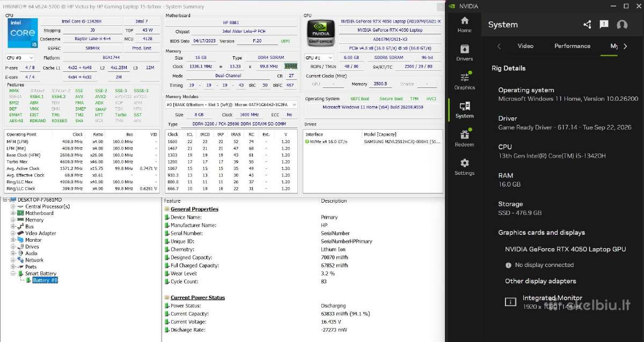Click the Game Ready Driver version text

coord(565,128)
